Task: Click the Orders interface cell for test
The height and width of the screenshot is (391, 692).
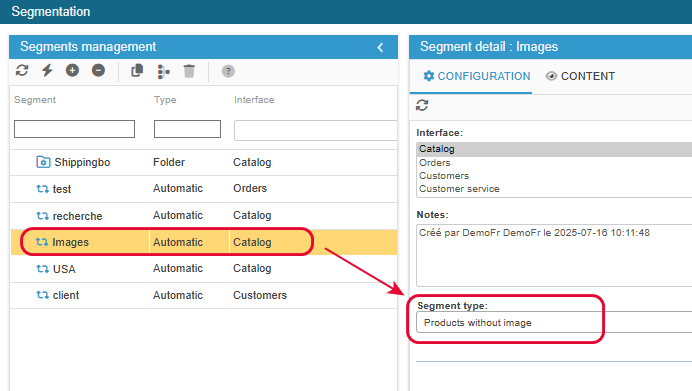Action: (x=250, y=188)
